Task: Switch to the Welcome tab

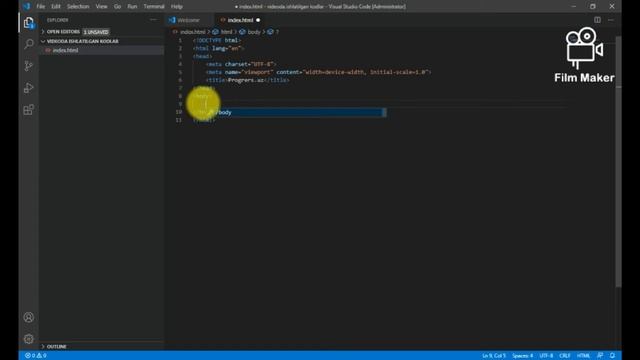Action: 189,20
